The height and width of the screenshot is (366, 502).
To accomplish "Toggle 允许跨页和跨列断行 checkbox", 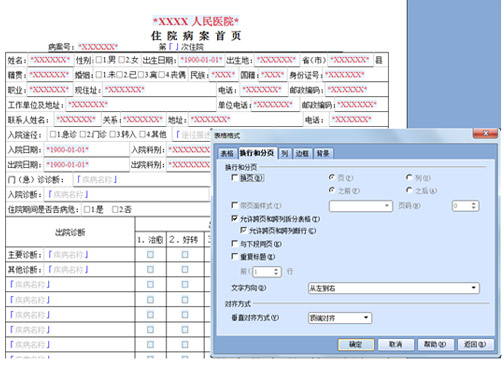I will point(244,230).
